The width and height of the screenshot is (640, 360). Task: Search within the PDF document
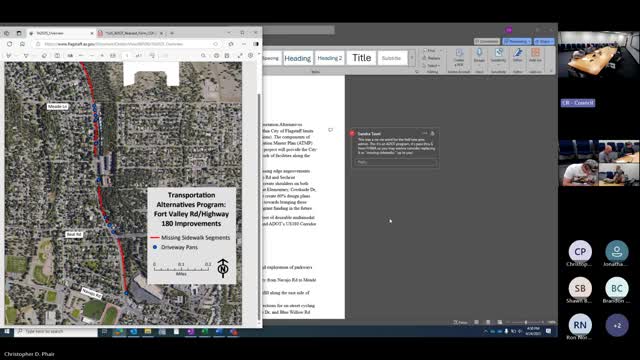[x=203, y=56]
